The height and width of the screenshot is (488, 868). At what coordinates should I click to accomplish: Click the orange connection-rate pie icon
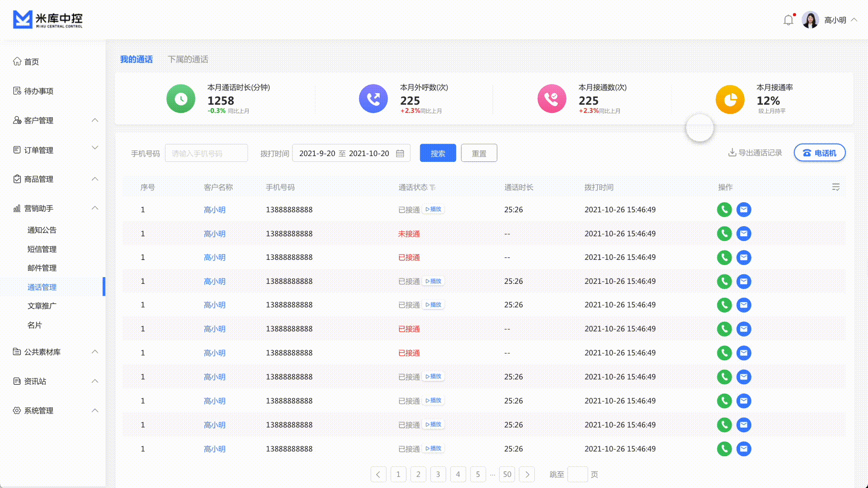730,99
